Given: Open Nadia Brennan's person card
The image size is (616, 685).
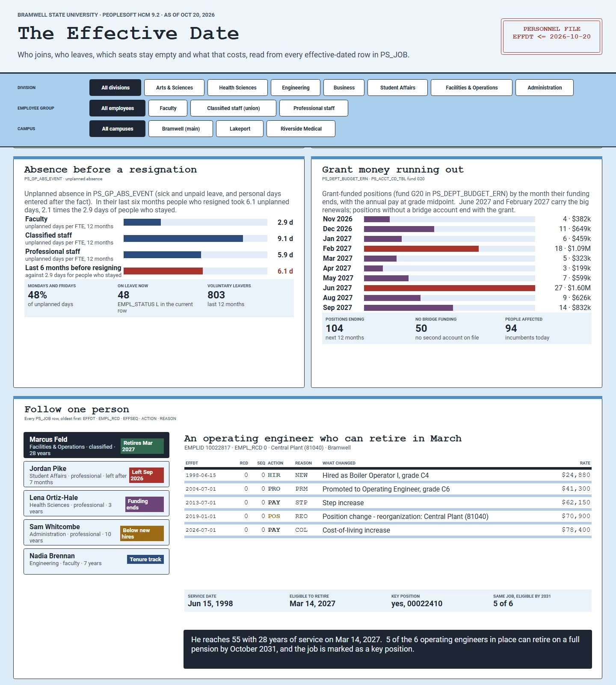Looking at the screenshot, I should pyautogui.click(x=96, y=562).
